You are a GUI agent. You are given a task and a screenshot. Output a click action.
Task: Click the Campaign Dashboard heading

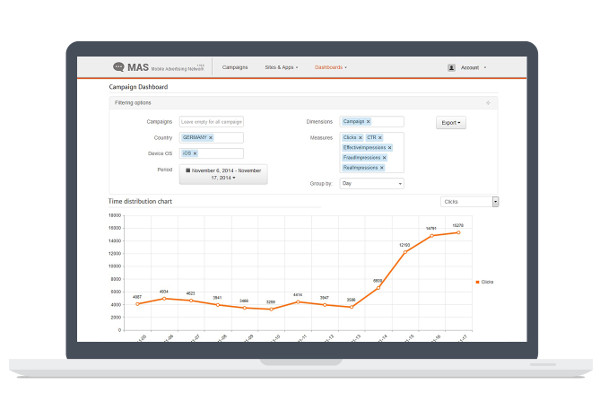click(138, 87)
